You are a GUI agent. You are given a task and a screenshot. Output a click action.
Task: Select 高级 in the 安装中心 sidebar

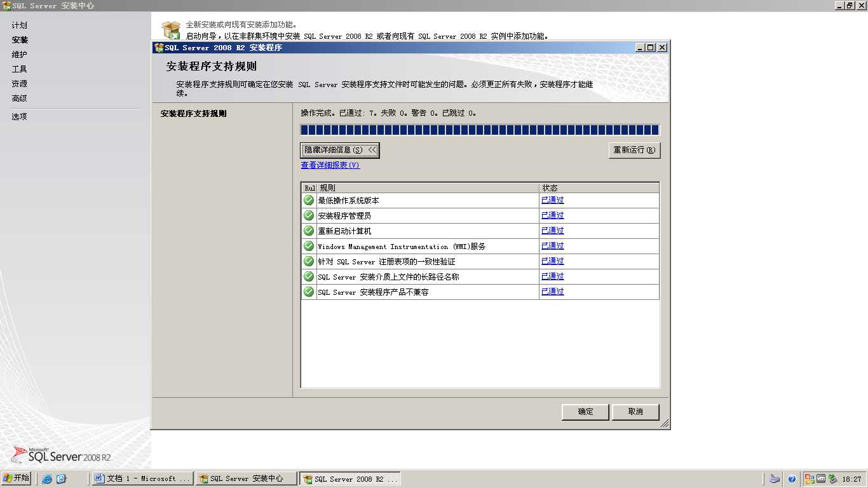(x=20, y=98)
